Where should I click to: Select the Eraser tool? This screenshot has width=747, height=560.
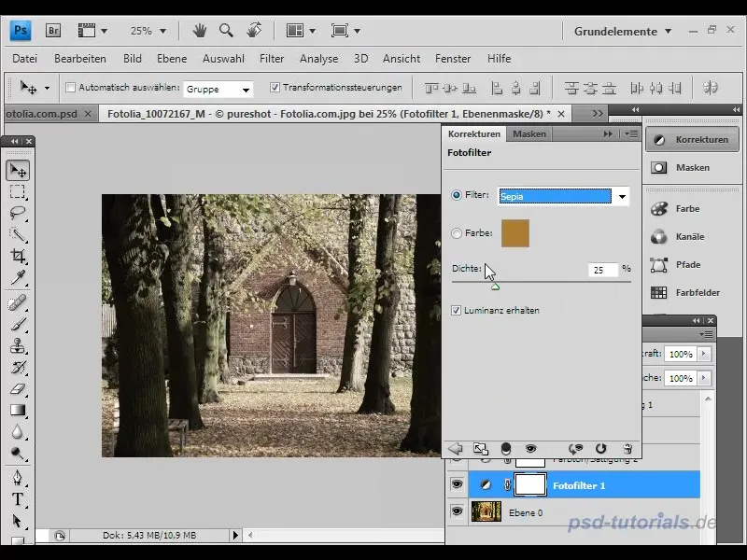(x=18, y=388)
